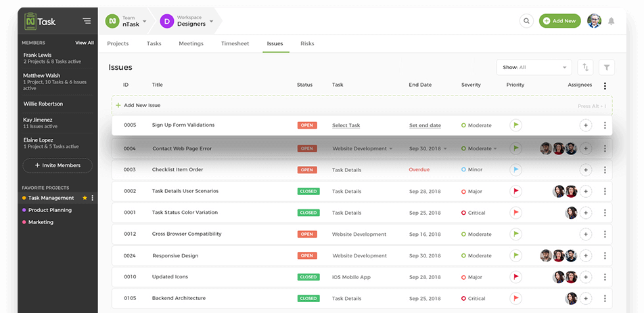Add assignee to issue 0005

point(586,125)
